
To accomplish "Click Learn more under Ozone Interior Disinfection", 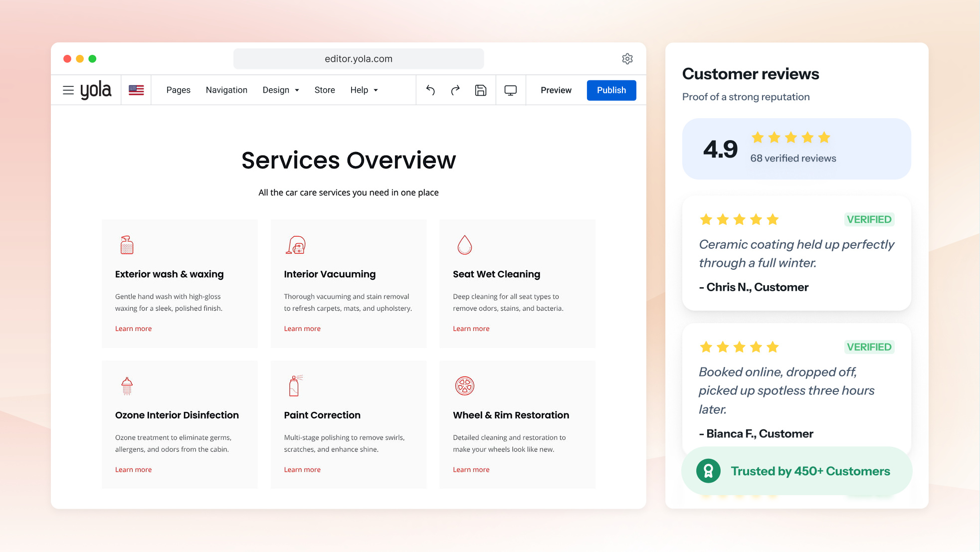I will click(133, 470).
